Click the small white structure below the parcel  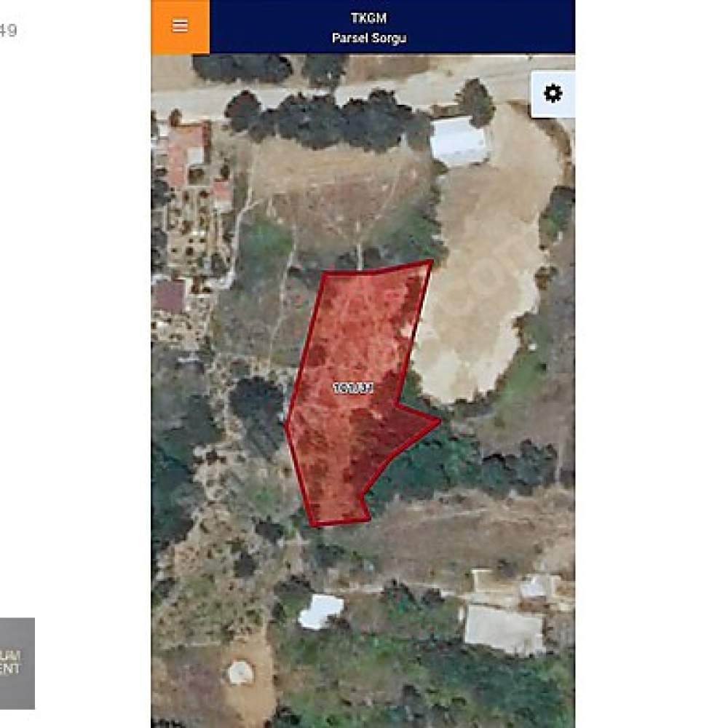(321, 611)
